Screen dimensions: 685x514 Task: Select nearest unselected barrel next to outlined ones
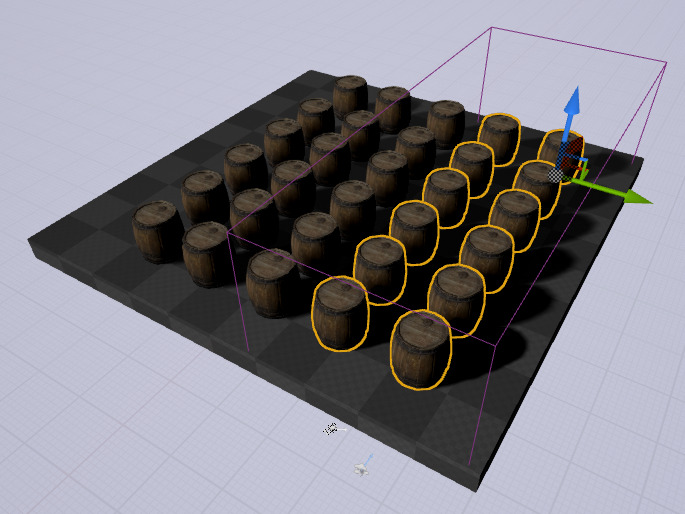tap(273, 284)
